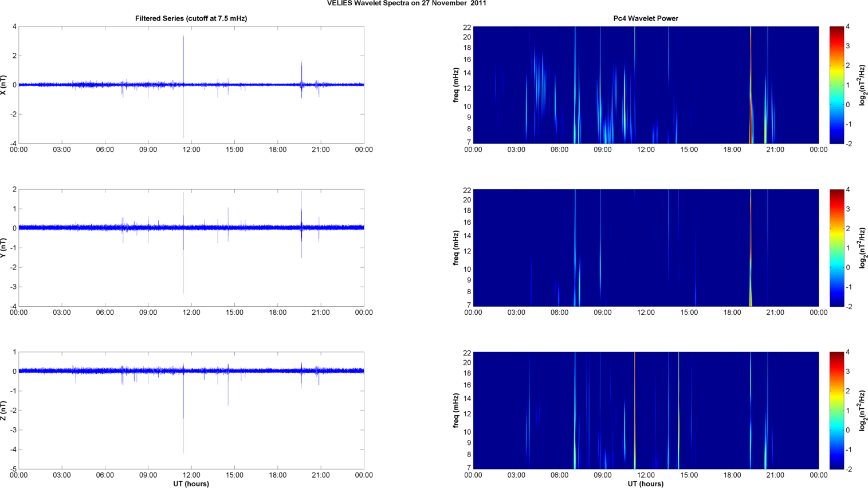Click the Y (nT) axis label
The width and height of the screenshot is (868, 488).
[x=4, y=248]
